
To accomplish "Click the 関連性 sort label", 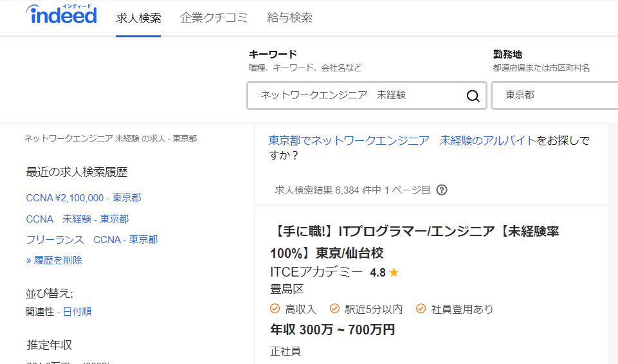I will [40, 312].
